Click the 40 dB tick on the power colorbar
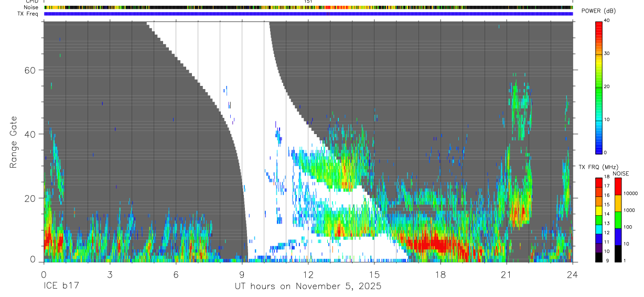Viewport: 644px width, 297px height. pyautogui.click(x=607, y=20)
